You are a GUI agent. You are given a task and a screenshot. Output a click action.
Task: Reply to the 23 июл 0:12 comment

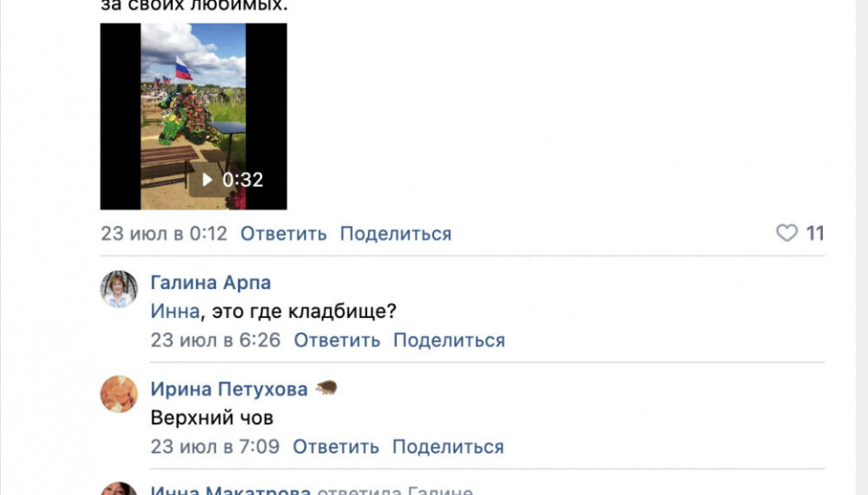[283, 233]
